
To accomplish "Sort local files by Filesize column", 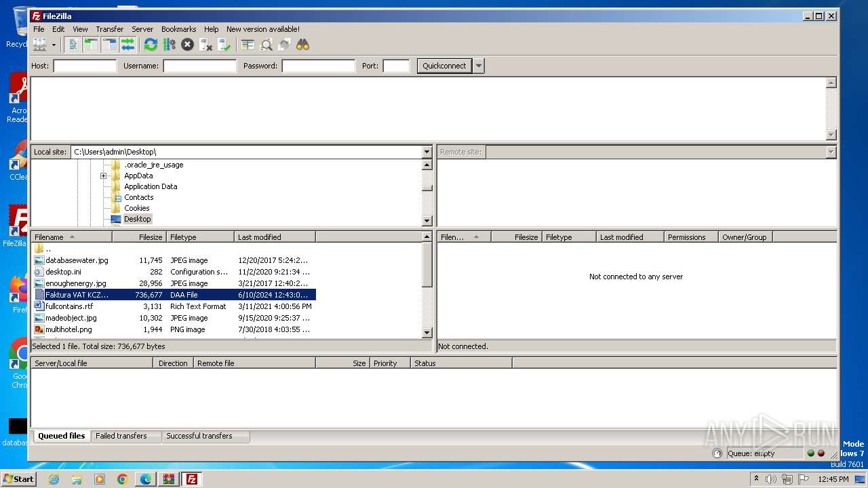I will [139, 237].
